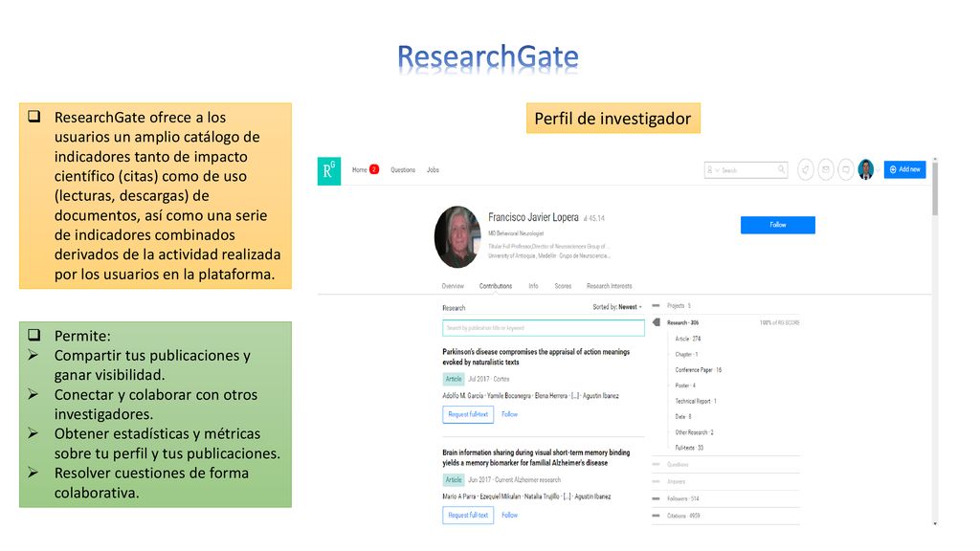Click the magnifier icon in the header search
The height and width of the screenshot is (551, 980).
coord(781,169)
